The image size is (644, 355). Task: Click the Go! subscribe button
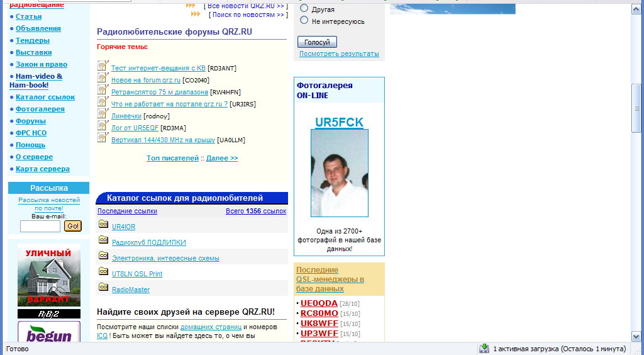coord(73,226)
